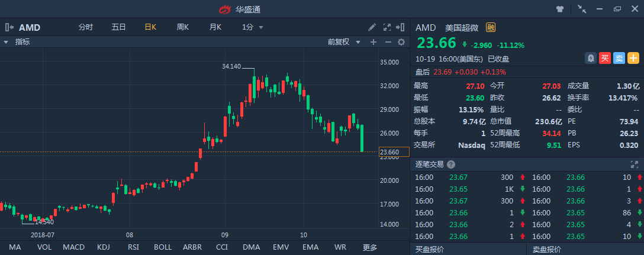Collapse the right quote panel
The height and width of the screenshot is (255, 644).
[402, 27]
